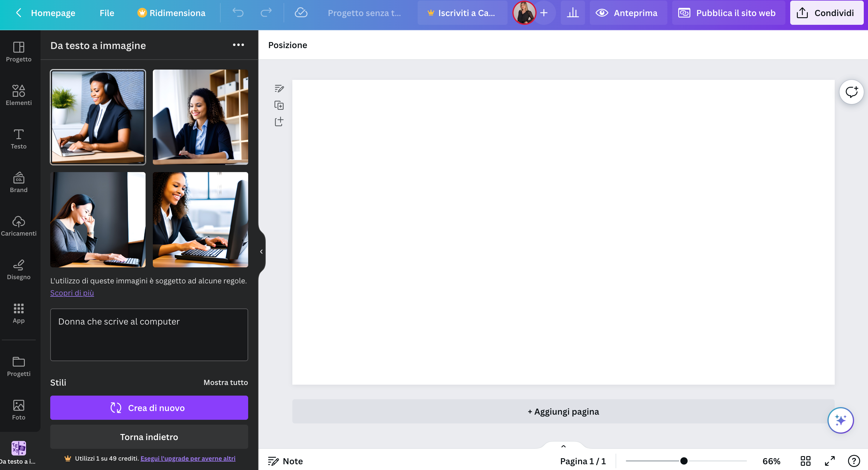Follow Esegui l'upgrade per averne altri link
The image size is (868, 470).
pyautogui.click(x=188, y=458)
